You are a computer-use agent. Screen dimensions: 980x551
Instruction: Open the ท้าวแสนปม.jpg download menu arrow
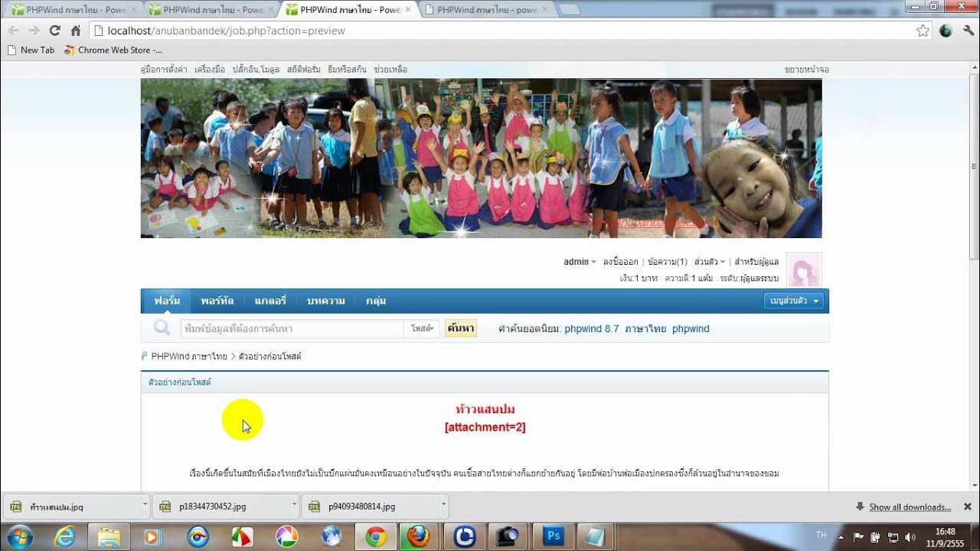click(x=145, y=505)
